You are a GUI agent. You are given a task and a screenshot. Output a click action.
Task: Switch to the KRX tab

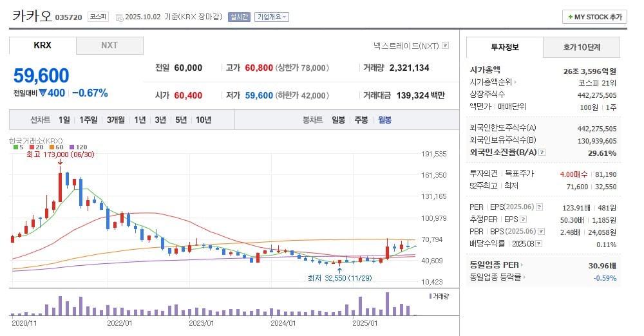point(43,46)
